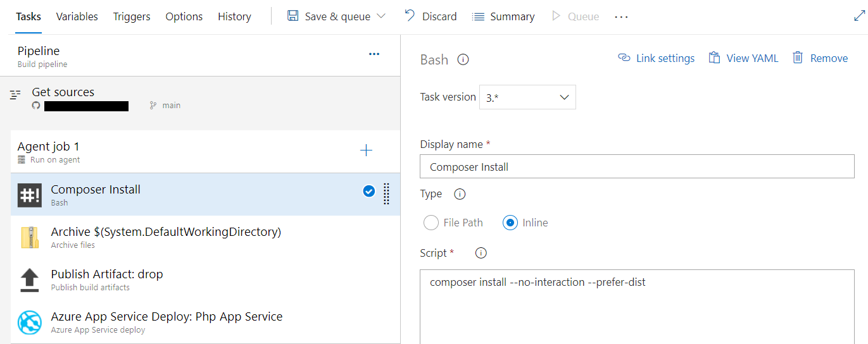The width and height of the screenshot is (868, 344).
Task: Click the Summary list icon
Action: 479,16
